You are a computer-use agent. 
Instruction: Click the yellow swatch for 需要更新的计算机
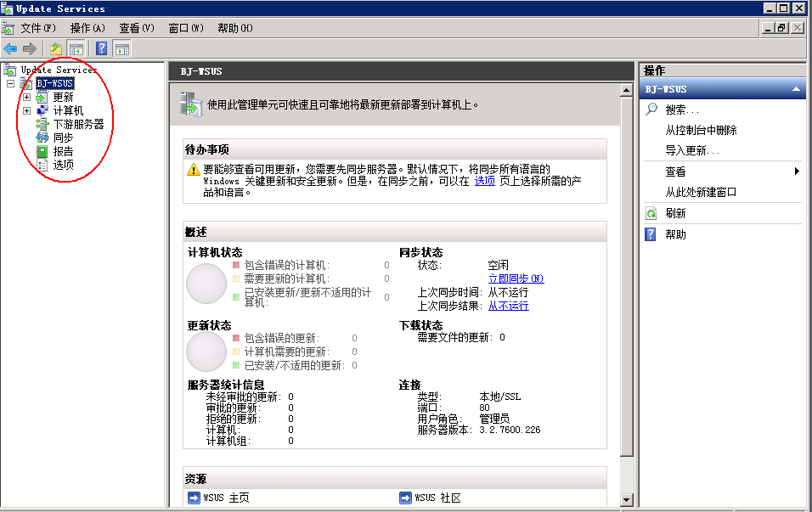pyautogui.click(x=236, y=279)
